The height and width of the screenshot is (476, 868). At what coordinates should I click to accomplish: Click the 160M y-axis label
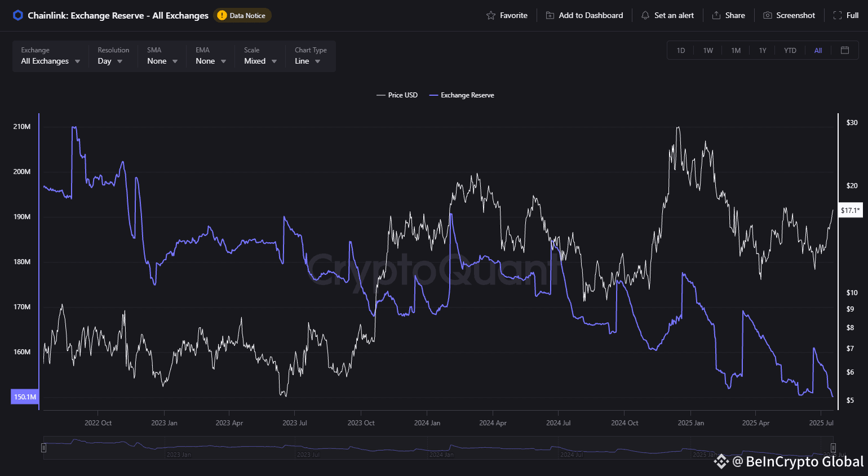[x=22, y=352]
